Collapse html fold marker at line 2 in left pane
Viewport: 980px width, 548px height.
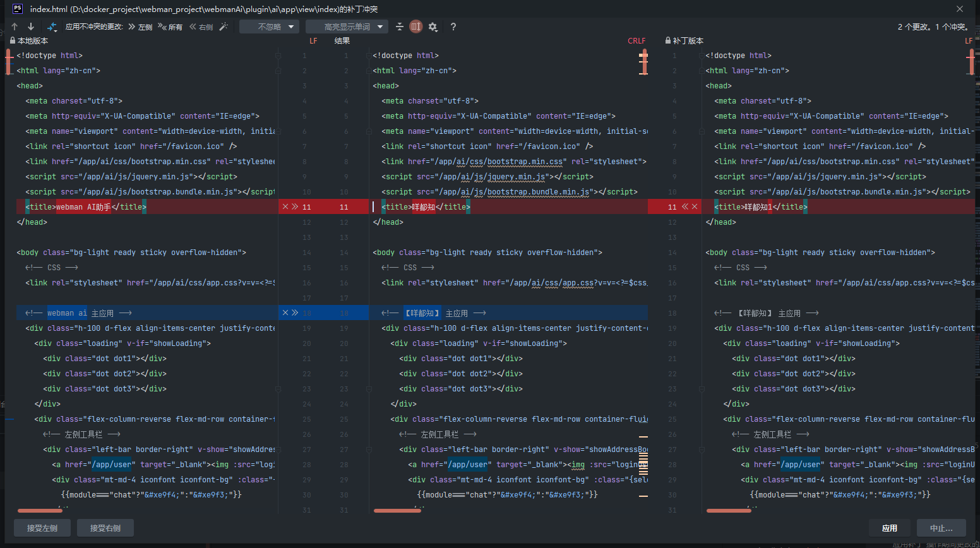coord(278,71)
